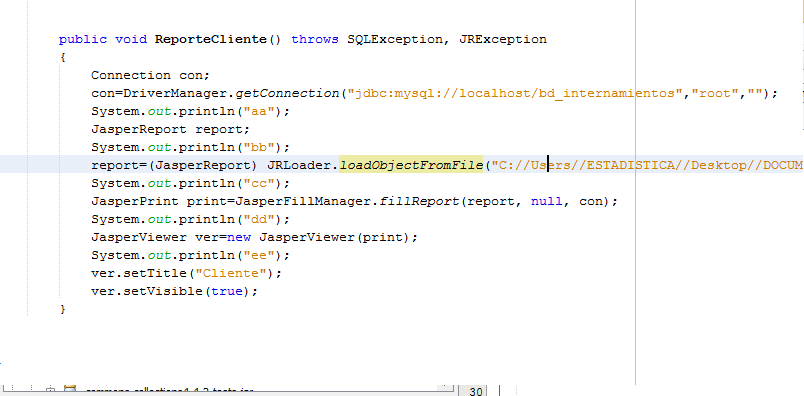
Task: Click the getConnection method call
Action: pos(288,93)
